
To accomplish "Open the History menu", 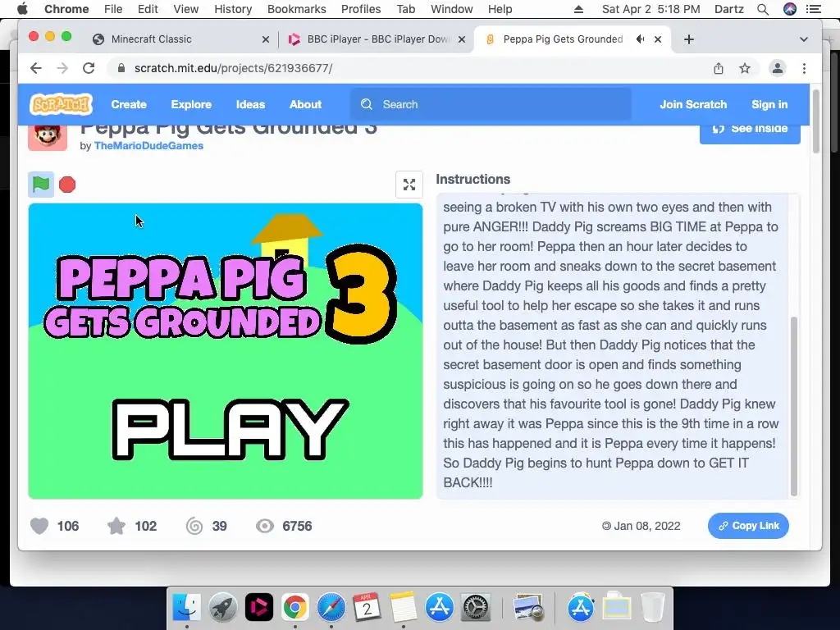I will tap(233, 9).
